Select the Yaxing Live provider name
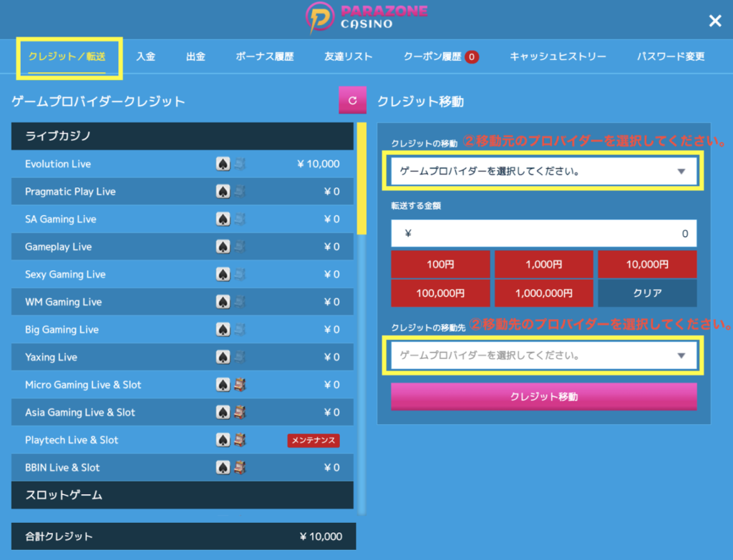The height and width of the screenshot is (560, 733). pos(51,357)
